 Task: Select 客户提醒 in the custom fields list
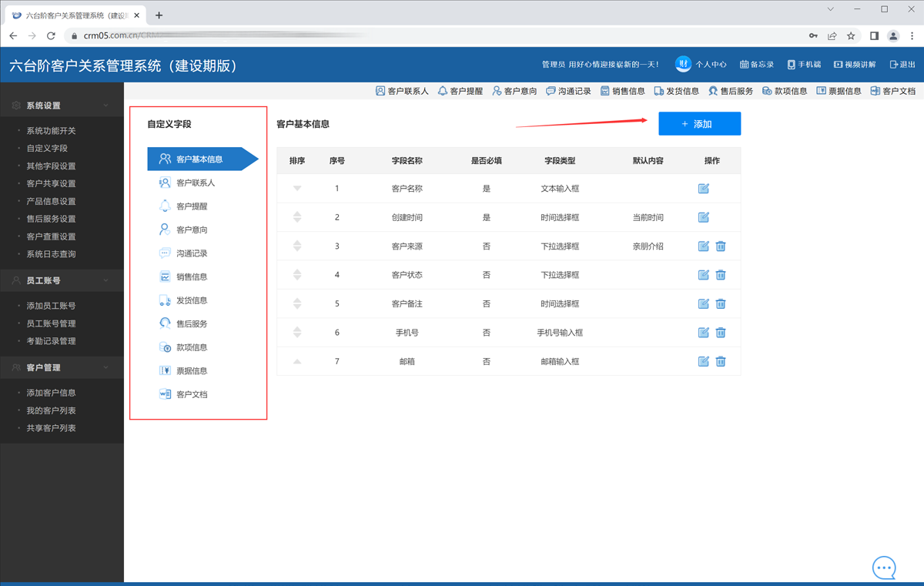[x=183, y=206]
